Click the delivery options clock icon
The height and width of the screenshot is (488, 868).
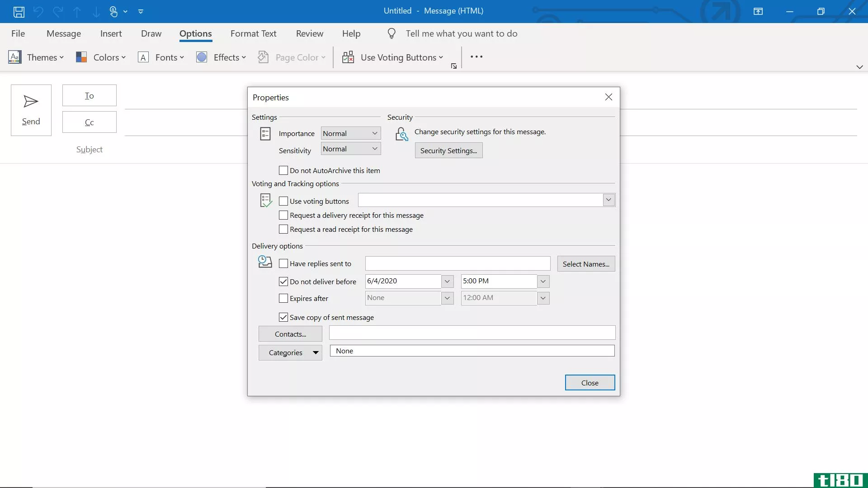265,262
